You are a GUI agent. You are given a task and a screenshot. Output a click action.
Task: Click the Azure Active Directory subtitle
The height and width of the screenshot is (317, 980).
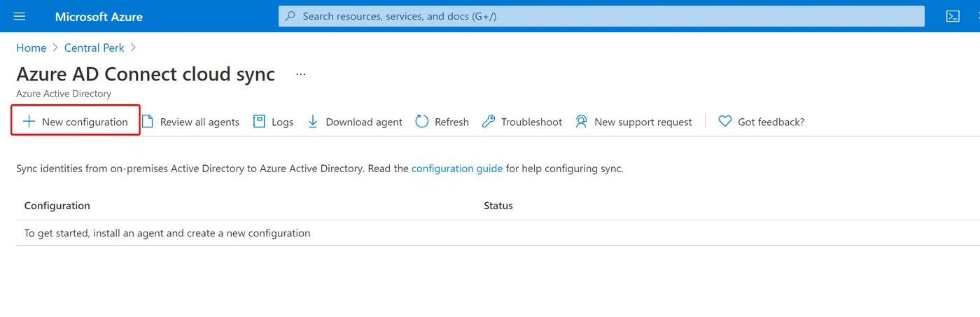pos(64,94)
